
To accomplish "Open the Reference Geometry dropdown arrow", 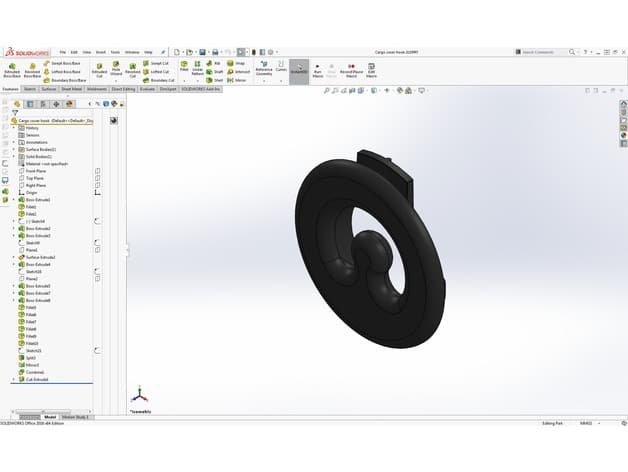I will (x=264, y=81).
